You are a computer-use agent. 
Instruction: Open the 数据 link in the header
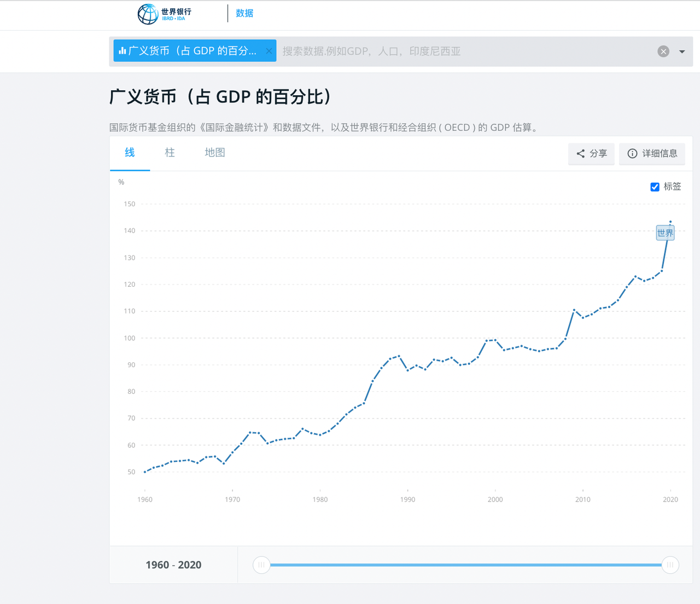244,13
